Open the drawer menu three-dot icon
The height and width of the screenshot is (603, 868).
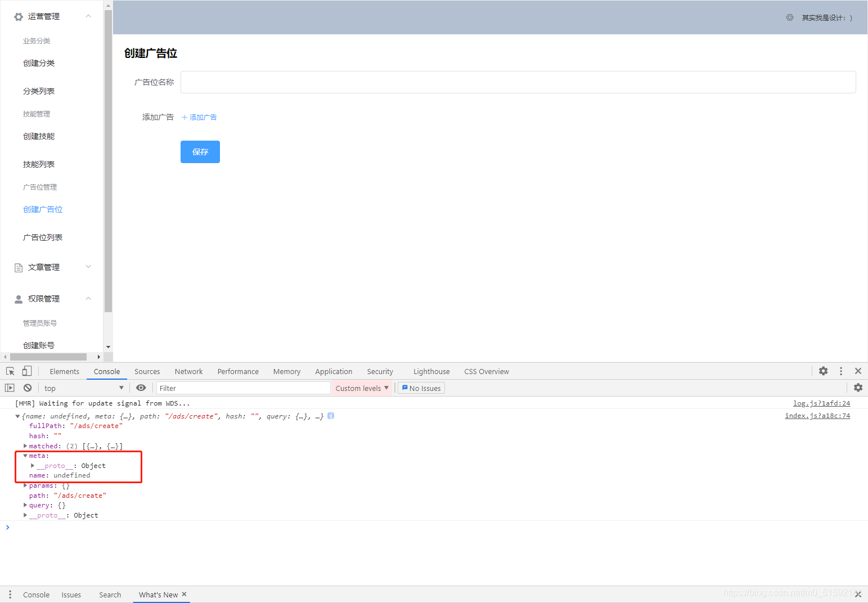10,595
